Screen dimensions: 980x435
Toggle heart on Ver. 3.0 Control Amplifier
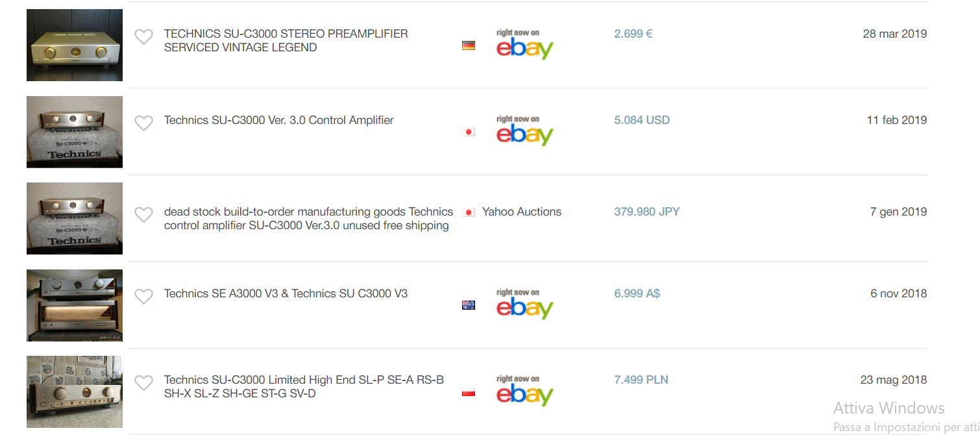[143, 123]
